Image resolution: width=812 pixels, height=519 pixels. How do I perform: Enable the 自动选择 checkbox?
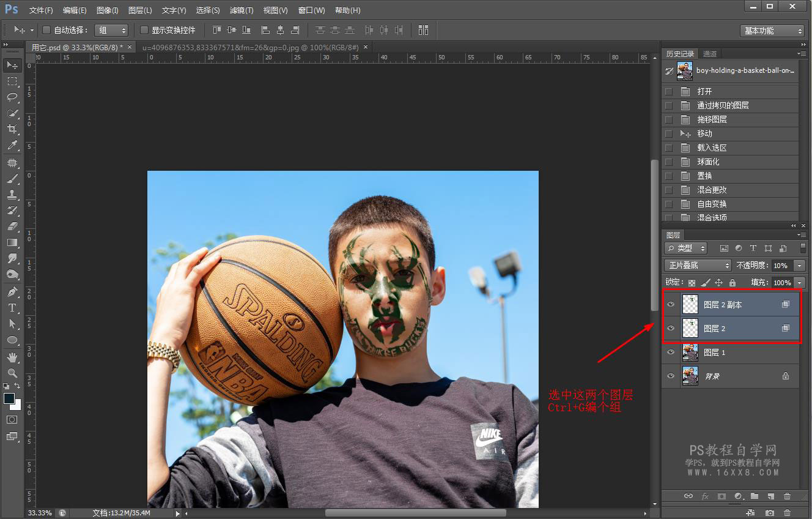pyautogui.click(x=46, y=30)
